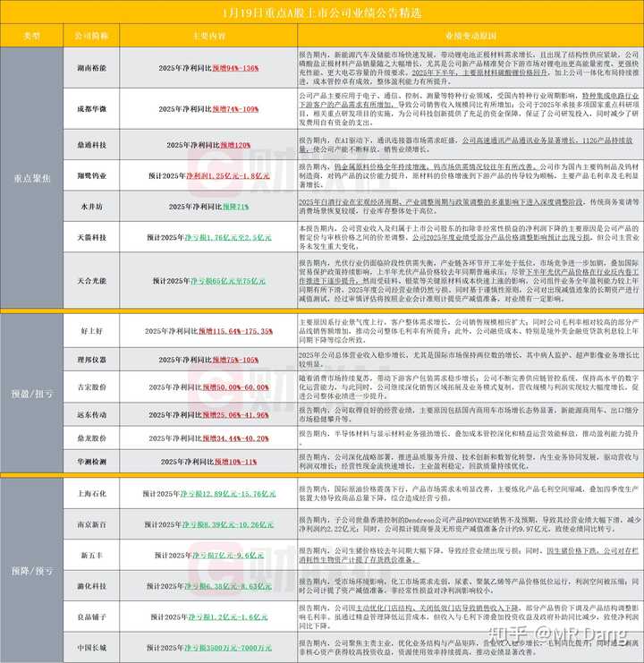Open the 净亏损3500万元-7000万元 underlined text
Image resolution: width=644 pixels, height=663 pixels.
tap(222, 646)
